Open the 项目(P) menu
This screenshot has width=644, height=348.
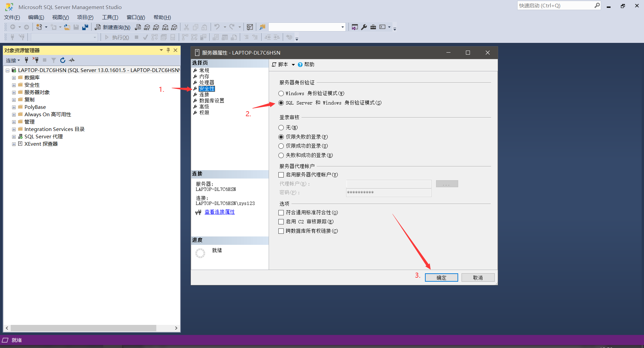[85, 17]
